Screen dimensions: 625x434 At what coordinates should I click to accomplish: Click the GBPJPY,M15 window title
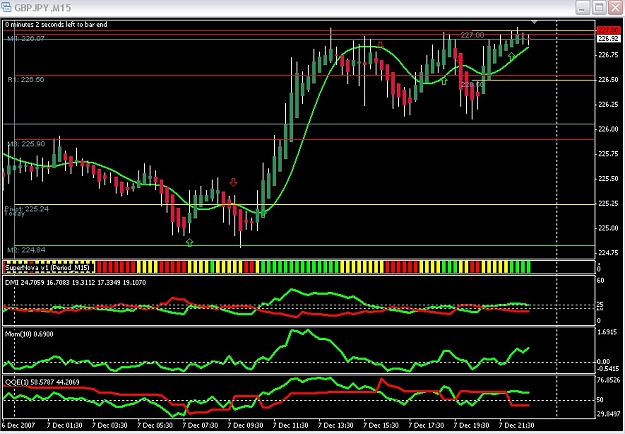[43, 8]
